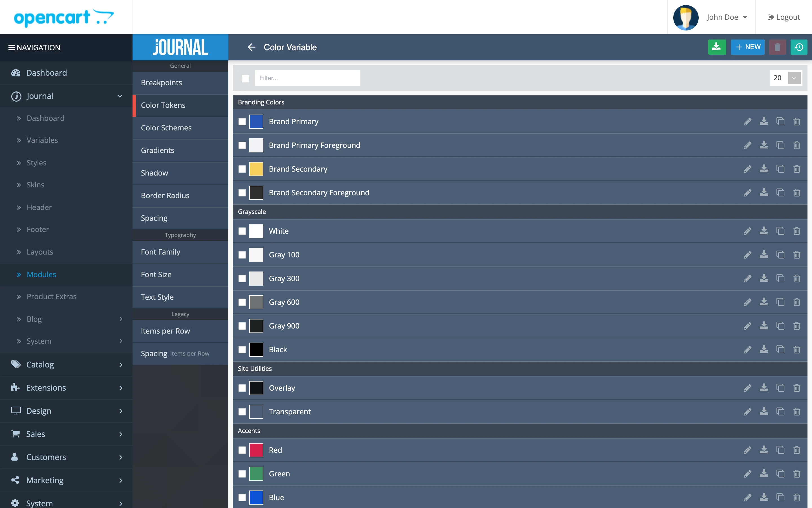Expand the Extensions menu
Screen dimensions: 812x508
66,388
